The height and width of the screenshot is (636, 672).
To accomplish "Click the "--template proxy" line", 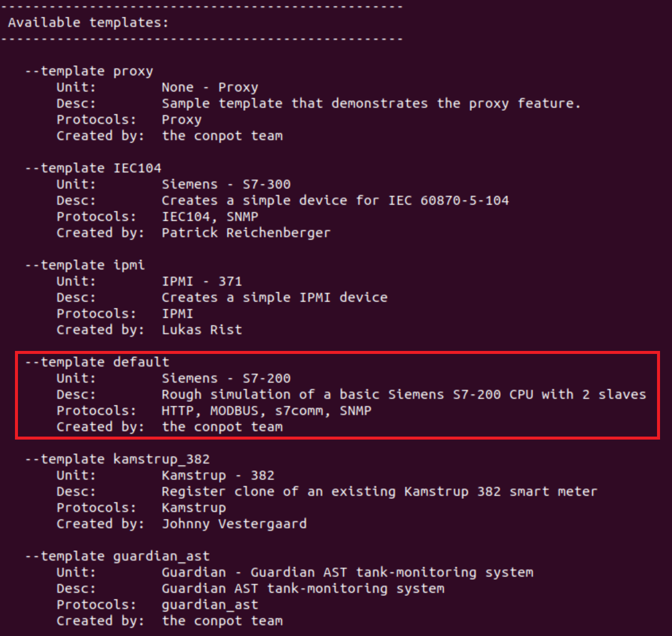I will (89, 71).
